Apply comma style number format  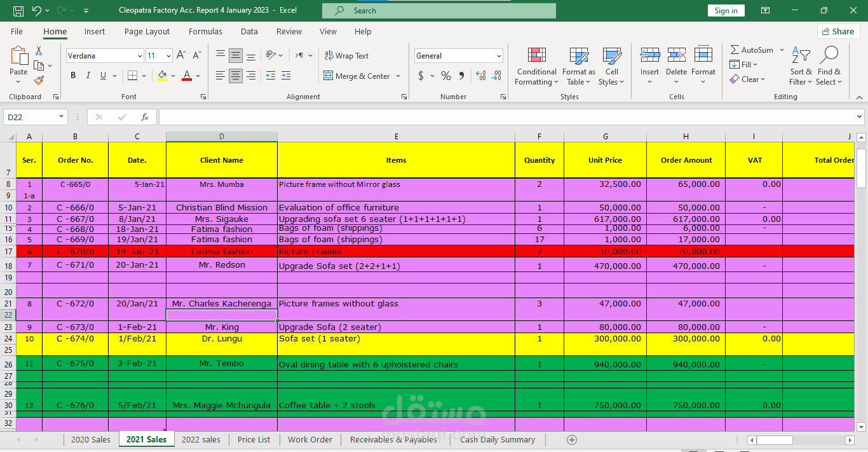pyautogui.click(x=462, y=76)
